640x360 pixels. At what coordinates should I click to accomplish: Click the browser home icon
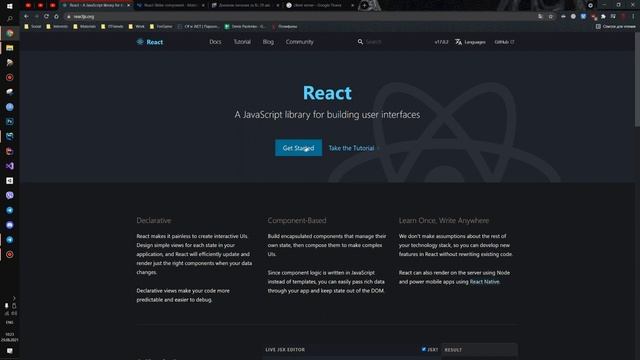point(56,16)
